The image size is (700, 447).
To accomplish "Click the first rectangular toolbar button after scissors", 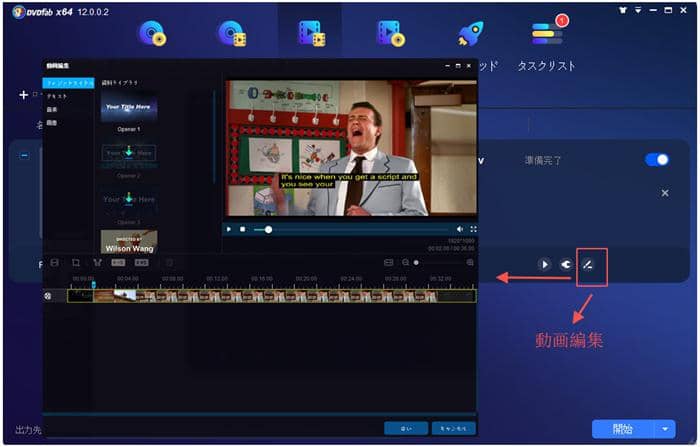I will 118,263.
